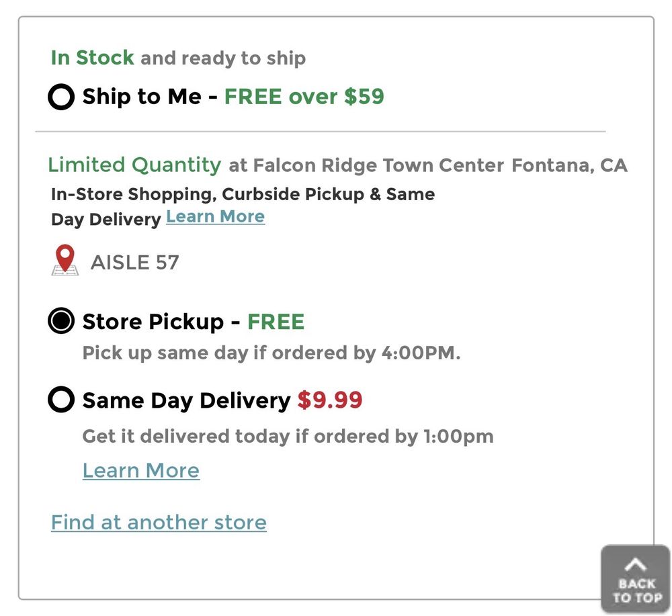672x616 pixels.
Task: Click the Store Pickup label text
Action: 153,322
